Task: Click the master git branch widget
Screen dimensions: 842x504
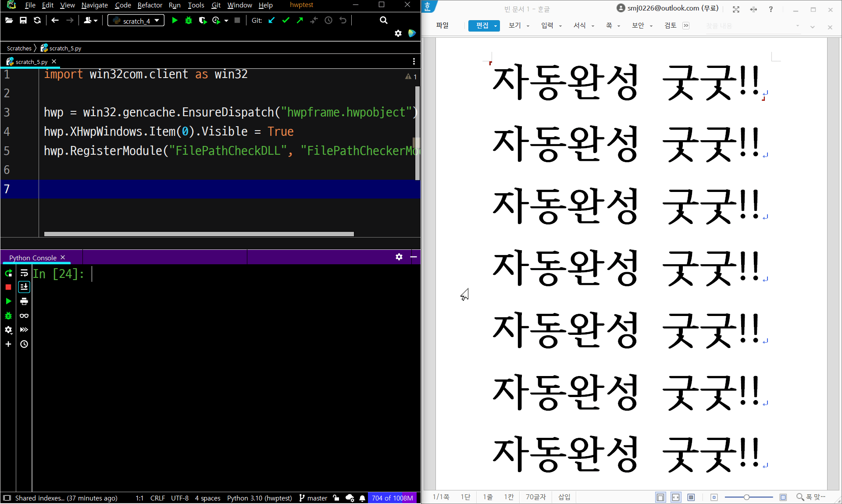Action: [313, 498]
